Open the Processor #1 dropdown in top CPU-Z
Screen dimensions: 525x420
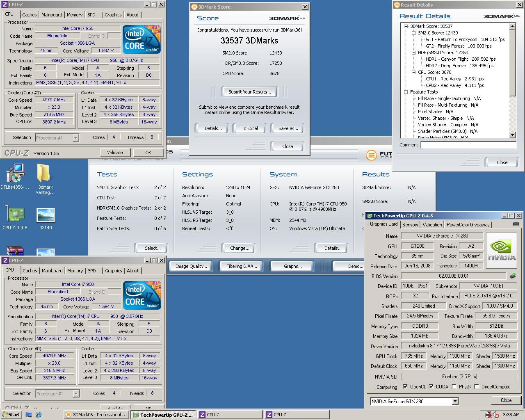click(x=75, y=138)
